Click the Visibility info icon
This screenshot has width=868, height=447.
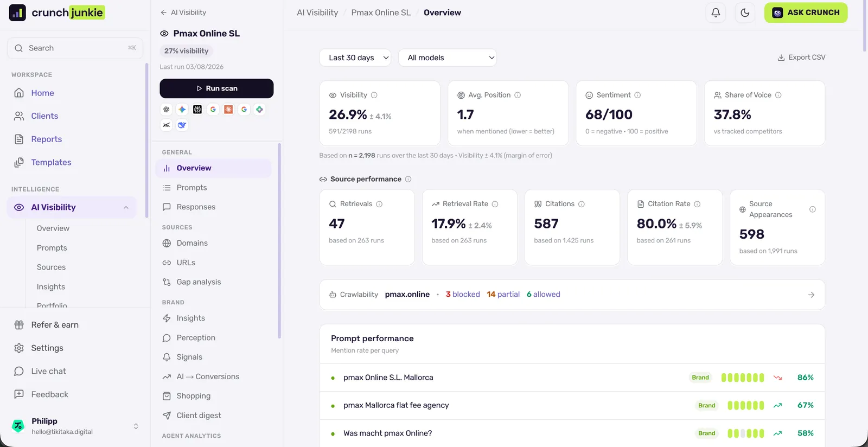click(x=374, y=95)
